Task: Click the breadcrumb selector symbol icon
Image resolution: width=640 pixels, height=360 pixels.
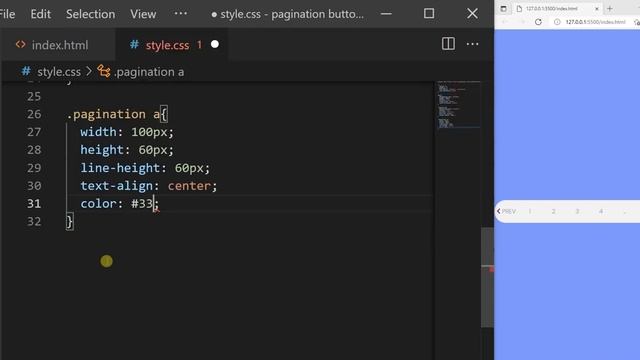Action: pyautogui.click(x=104, y=71)
